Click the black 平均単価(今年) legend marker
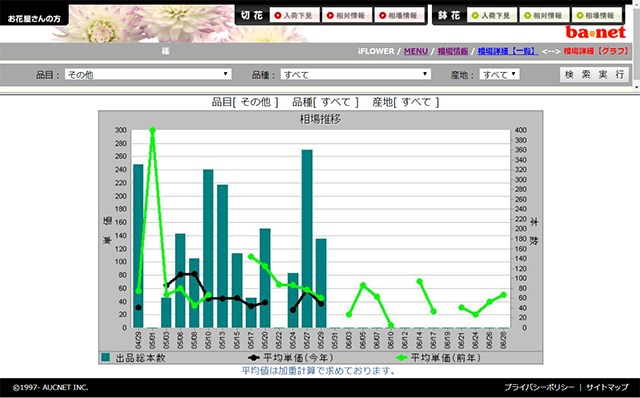The image size is (640, 398). [254, 358]
